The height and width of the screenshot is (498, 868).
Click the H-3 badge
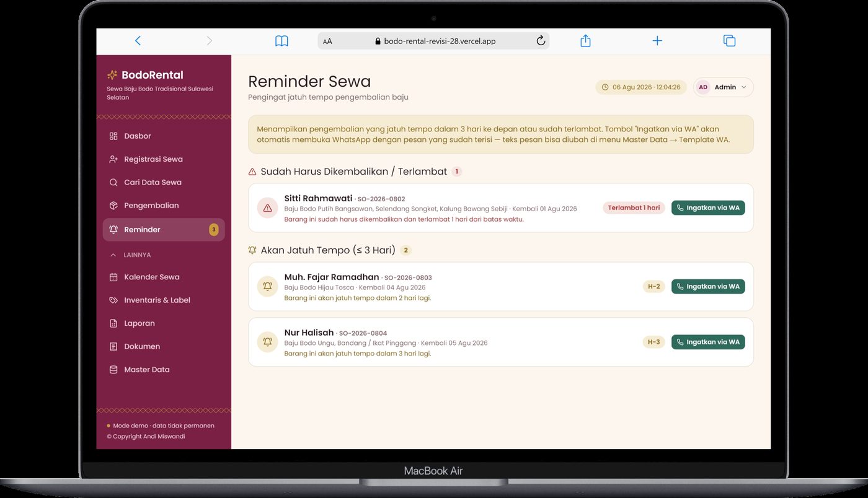tap(653, 342)
